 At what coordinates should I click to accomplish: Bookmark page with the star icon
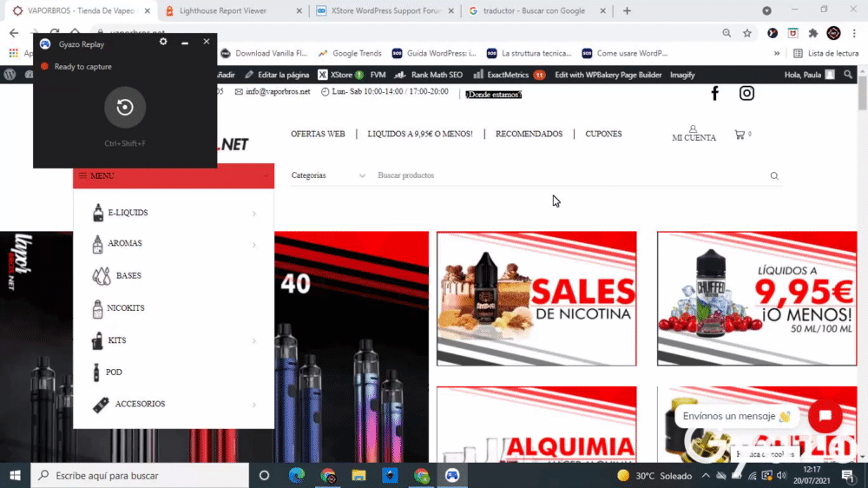[747, 33]
